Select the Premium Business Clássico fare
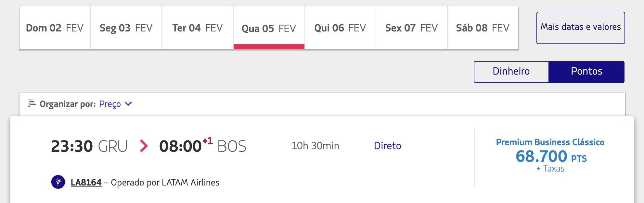Image resolution: width=644 pixels, height=203 pixels. tap(550, 142)
